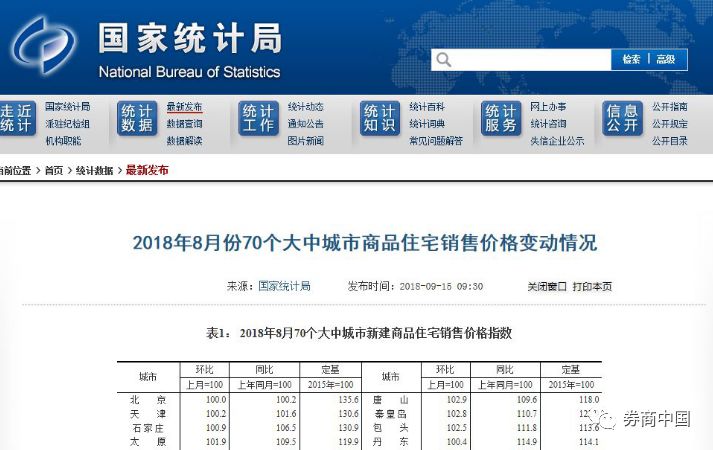The height and width of the screenshot is (450, 713).
Task: Click the value 102.9 in 唐山 row
Action: (457, 400)
